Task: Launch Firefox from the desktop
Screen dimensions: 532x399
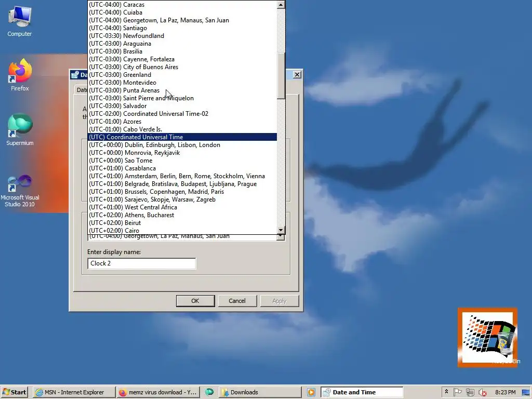Action: coord(20,75)
